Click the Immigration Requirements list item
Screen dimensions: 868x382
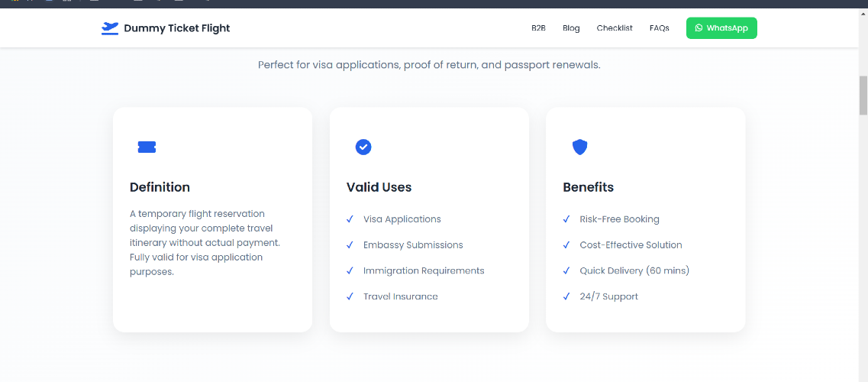point(424,270)
